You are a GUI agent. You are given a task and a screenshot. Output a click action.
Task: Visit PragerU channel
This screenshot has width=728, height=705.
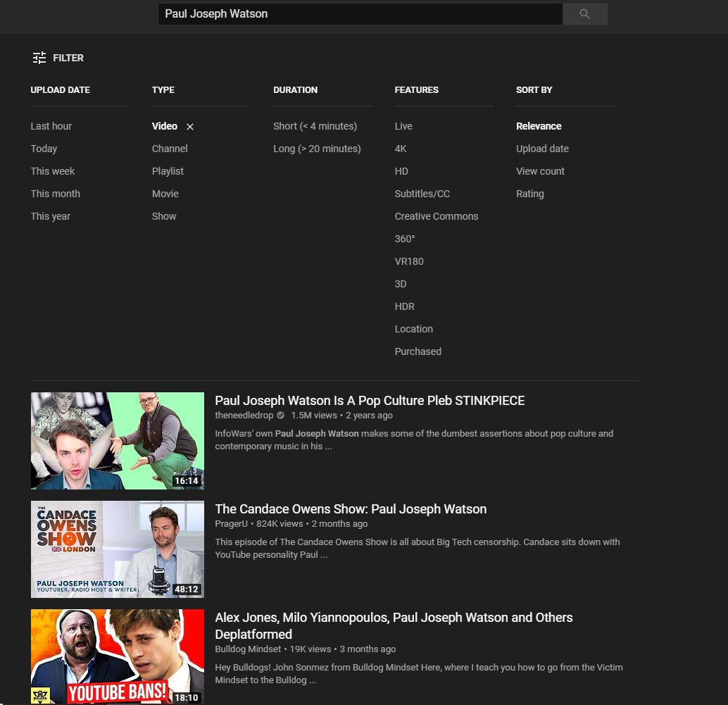pos(231,523)
